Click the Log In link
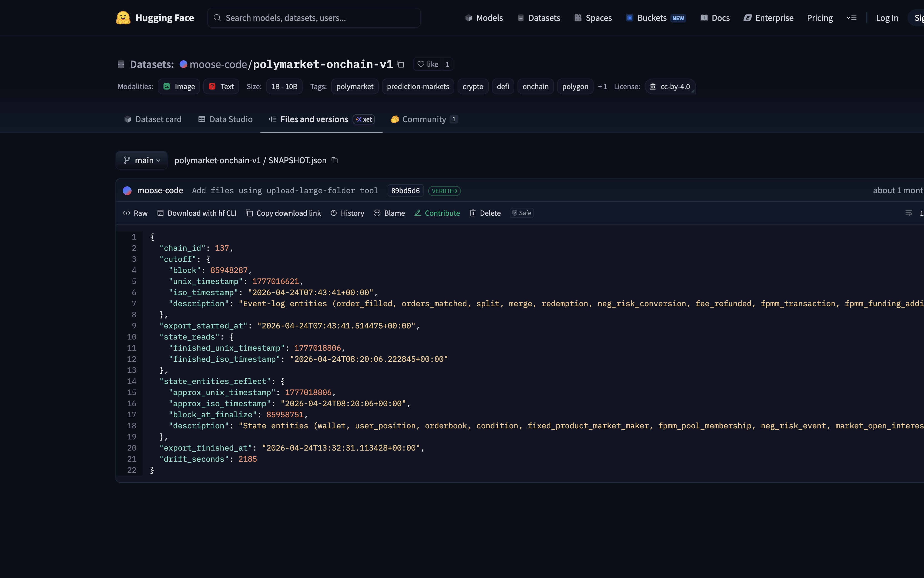The width and height of the screenshot is (924, 578). coord(887,18)
